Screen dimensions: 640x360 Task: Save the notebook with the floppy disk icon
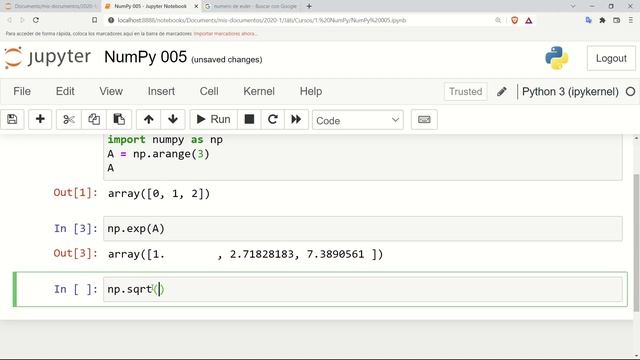12,120
